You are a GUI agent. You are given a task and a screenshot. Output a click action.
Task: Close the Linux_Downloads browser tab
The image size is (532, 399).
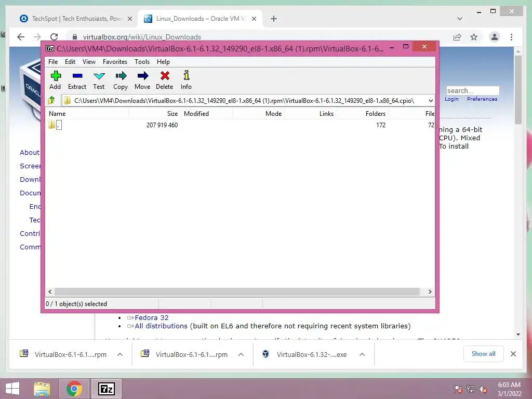(254, 19)
